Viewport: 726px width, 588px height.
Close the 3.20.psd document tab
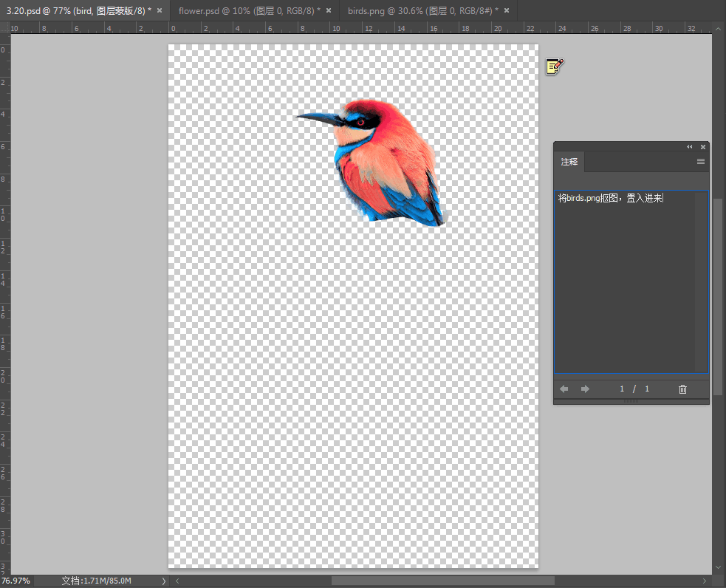point(160,10)
